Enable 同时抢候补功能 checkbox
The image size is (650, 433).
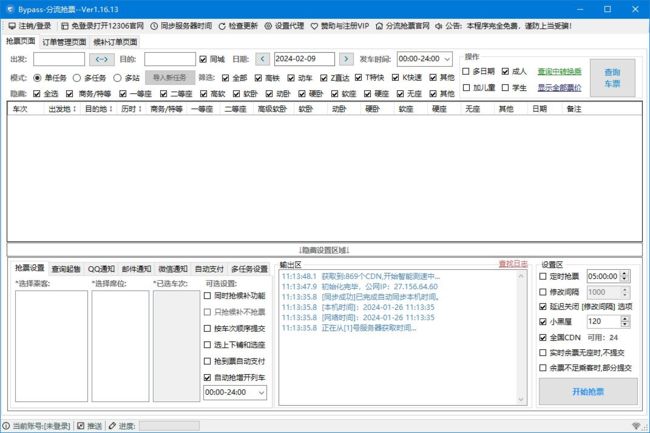click(x=207, y=295)
